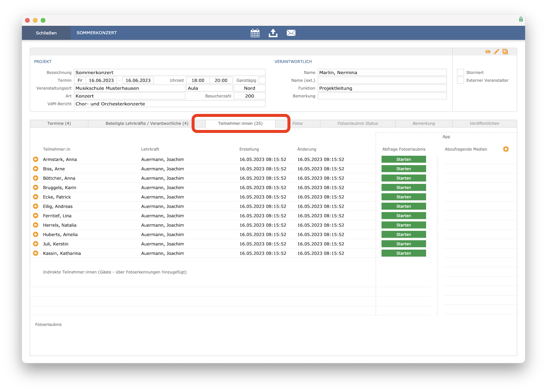
Task: Click the Funktion field Projektleitung
Action: point(382,88)
